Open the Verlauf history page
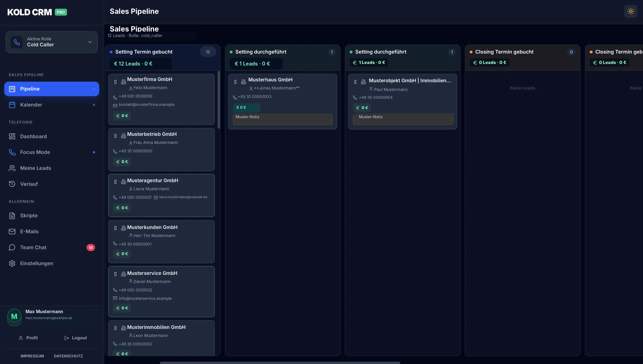 (x=52, y=184)
